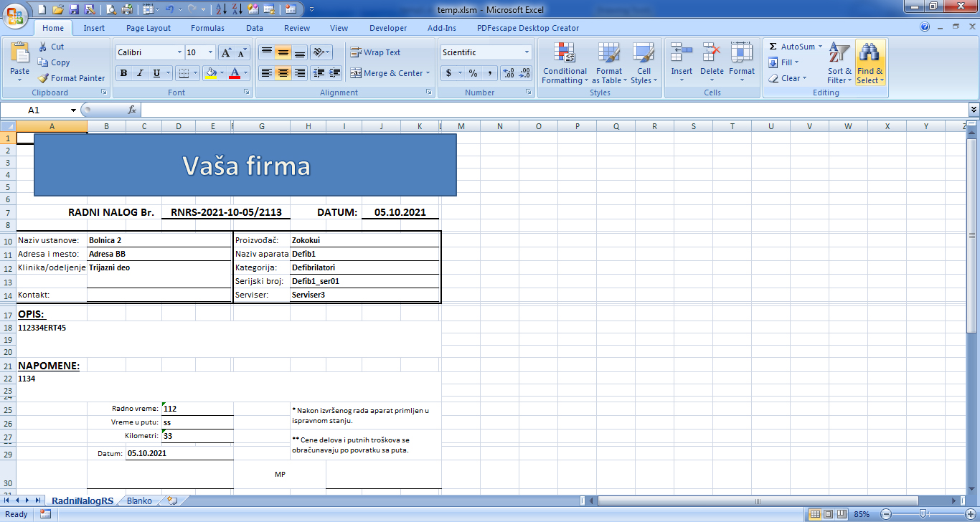Open the font name Calibri dropdown
980x522 pixels.
pyautogui.click(x=179, y=52)
